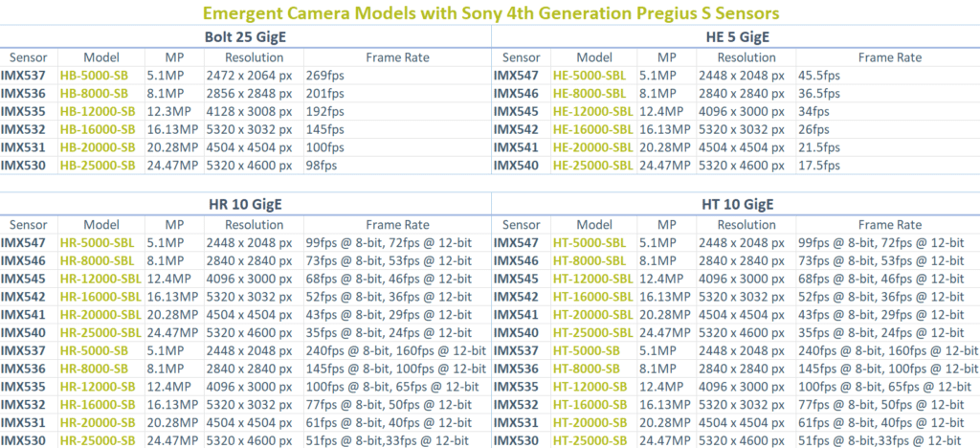Click the IMX530 sensor in HT-25000-SB row

516,440
